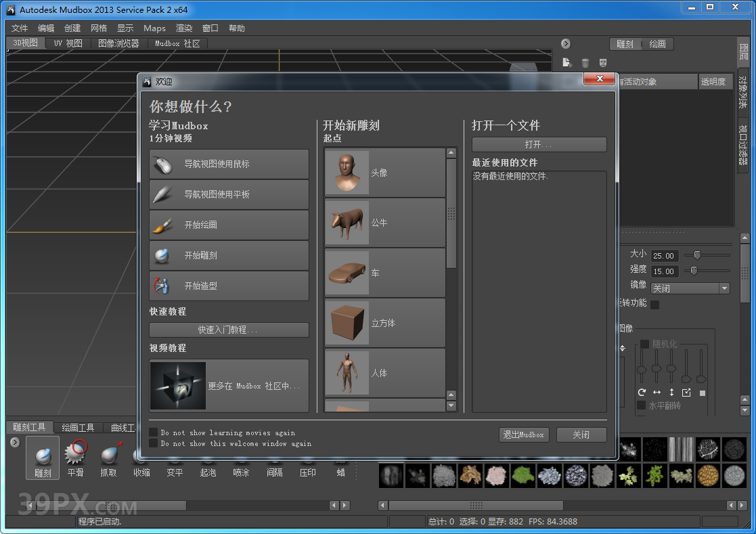Click the trash delete icon above the layer list
This screenshot has height=534, width=756.
(x=585, y=62)
